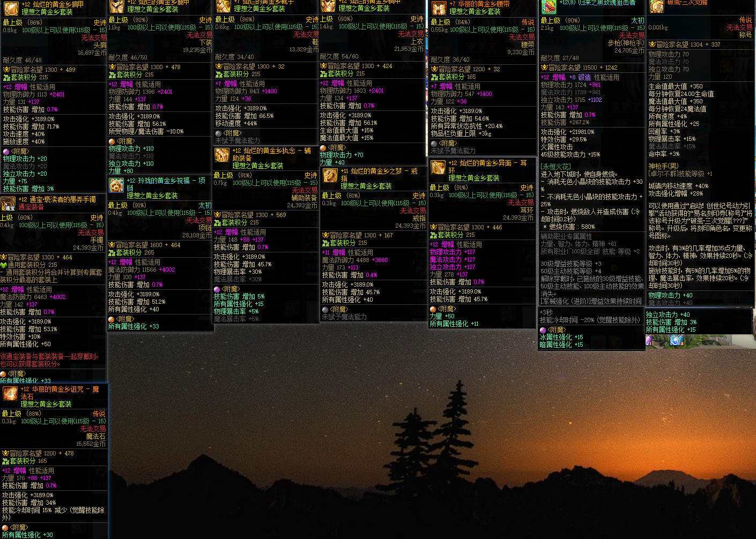
Task: Select the 黄金乡祝福 necklace item icon
Action: (116, 185)
